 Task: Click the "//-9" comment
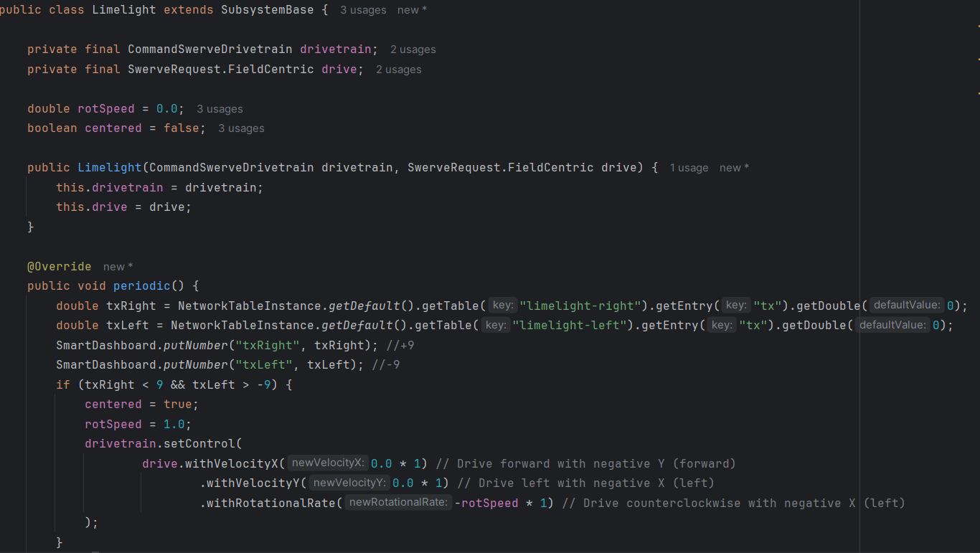click(x=386, y=365)
